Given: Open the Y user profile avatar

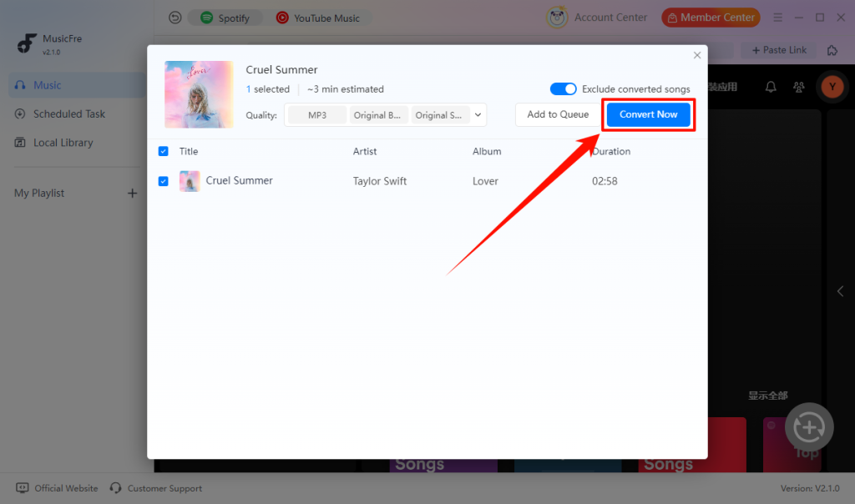Looking at the screenshot, I should (832, 87).
